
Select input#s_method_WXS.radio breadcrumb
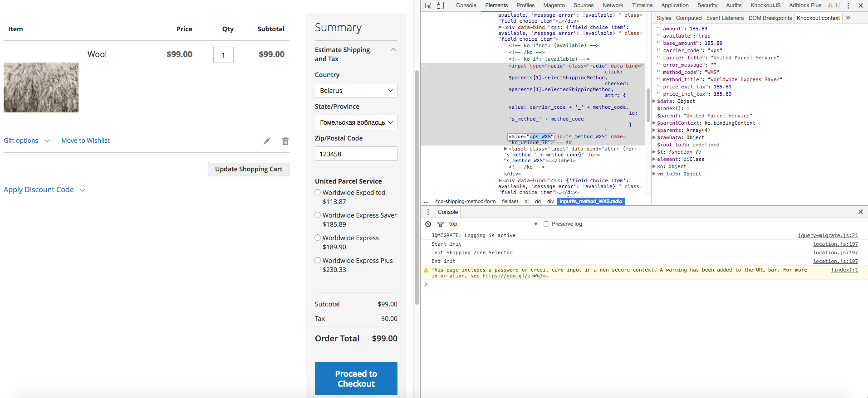591,202
